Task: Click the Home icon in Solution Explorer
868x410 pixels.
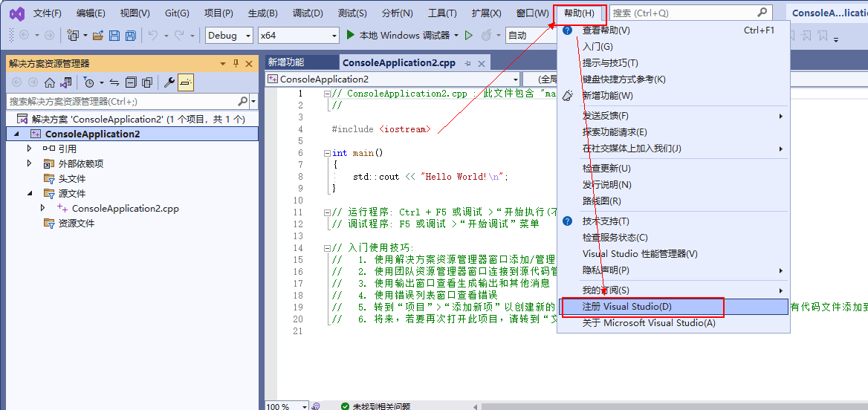Action: (x=50, y=83)
